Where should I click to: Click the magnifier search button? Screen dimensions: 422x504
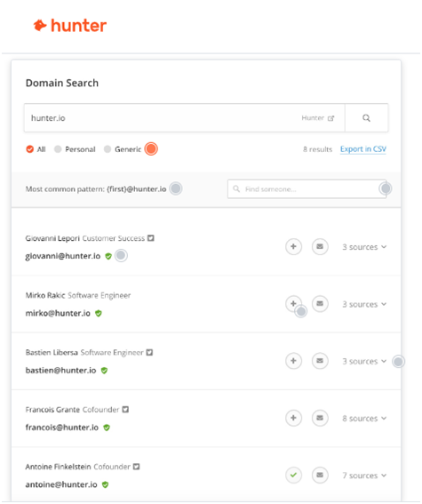(366, 118)
